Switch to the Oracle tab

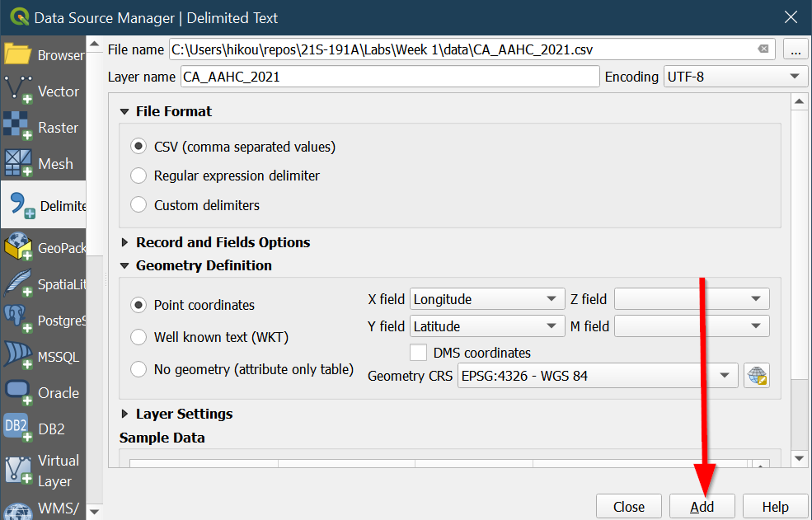43,393
